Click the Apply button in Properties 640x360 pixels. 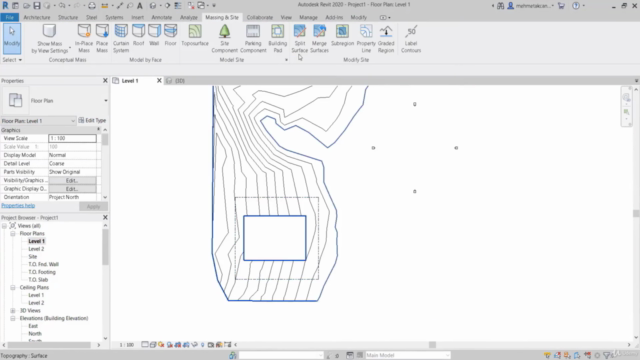tap(93, 207)
